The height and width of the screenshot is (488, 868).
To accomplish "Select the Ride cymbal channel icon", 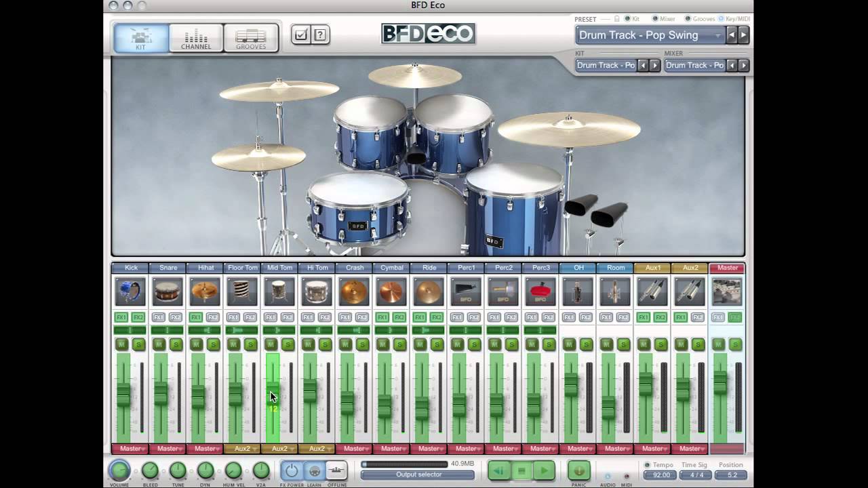I will pos(429,291).
